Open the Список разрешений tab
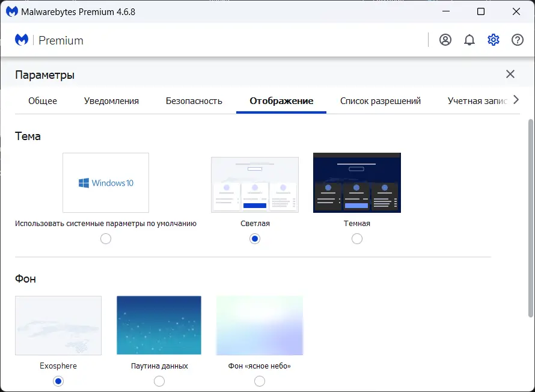 [381, 101]
